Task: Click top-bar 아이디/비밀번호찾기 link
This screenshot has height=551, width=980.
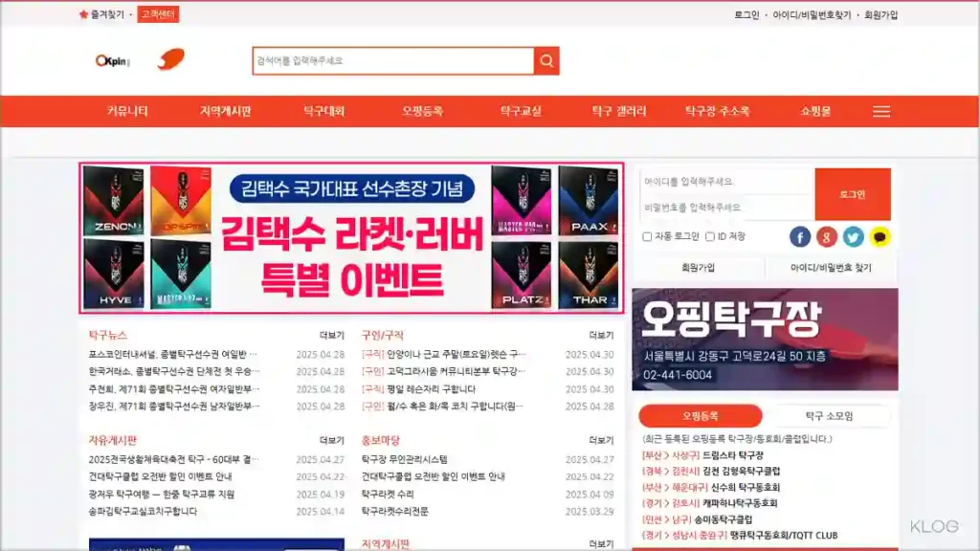Action: pos(812,15)
